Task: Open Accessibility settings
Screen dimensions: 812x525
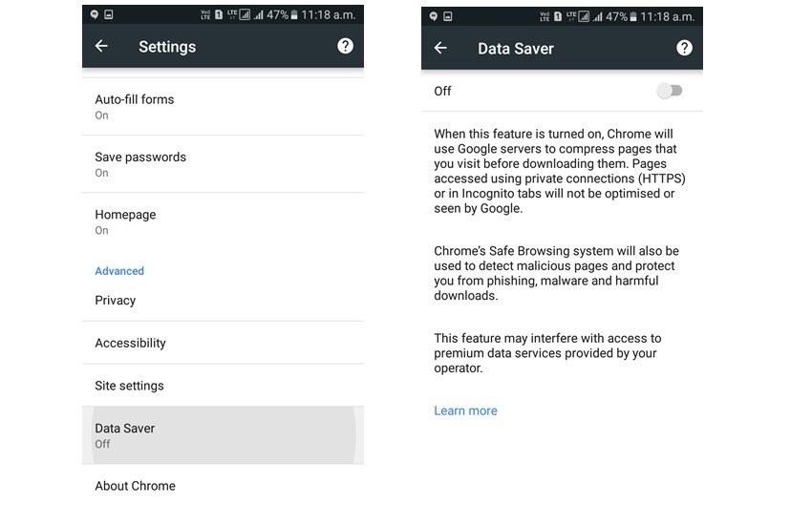Action: point(223,343)
